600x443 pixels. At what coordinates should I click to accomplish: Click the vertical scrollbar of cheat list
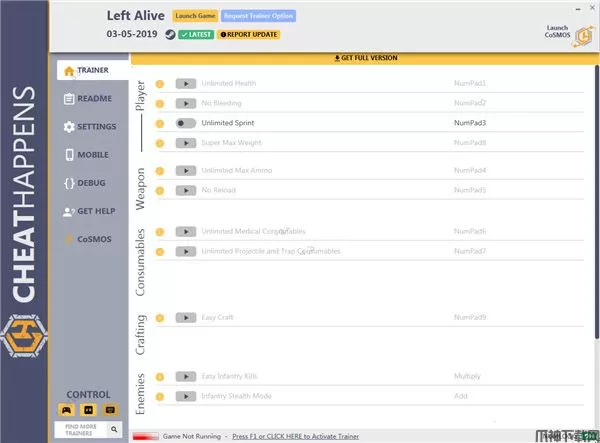pos(597,202)
